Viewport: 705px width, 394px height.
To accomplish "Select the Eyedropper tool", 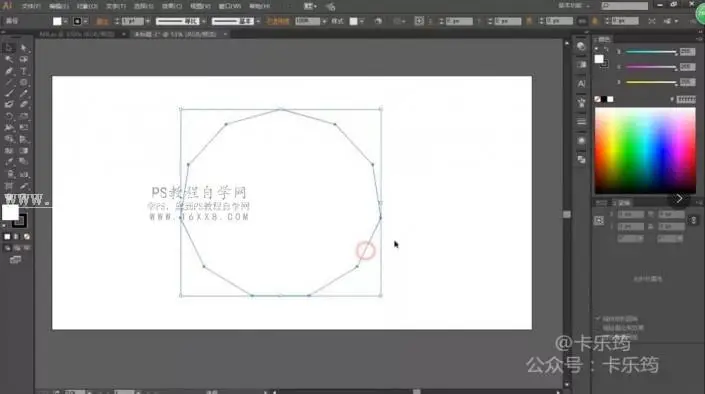I will (x=9, y=162).
